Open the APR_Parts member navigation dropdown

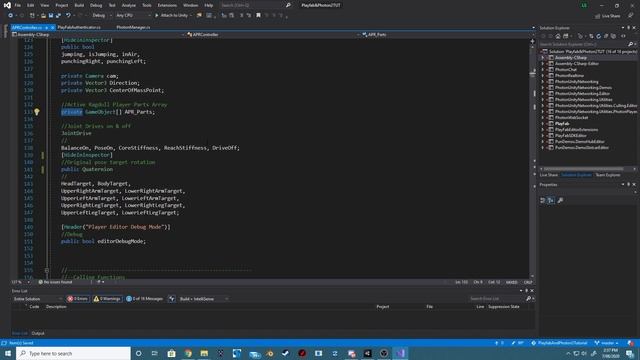(x=447, y=35)
